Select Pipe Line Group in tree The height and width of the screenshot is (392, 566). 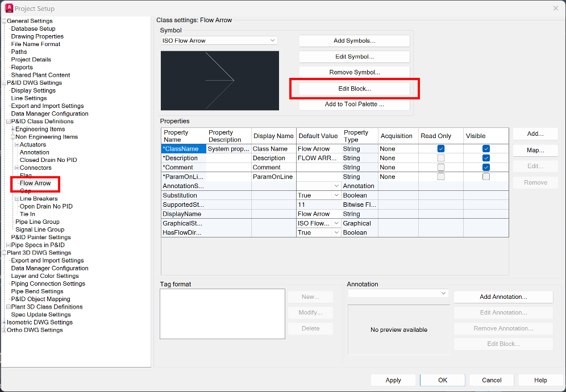click(37, 222)
